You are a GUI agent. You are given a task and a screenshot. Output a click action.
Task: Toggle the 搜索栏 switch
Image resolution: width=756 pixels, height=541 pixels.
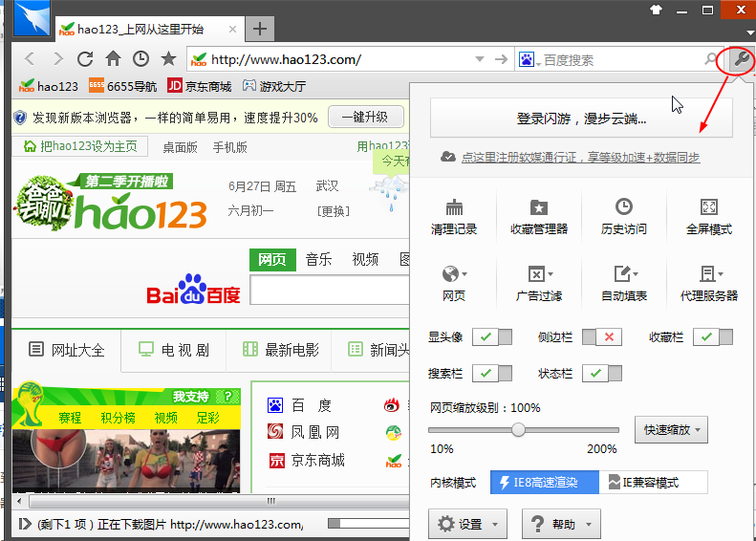tap(492, 373)
